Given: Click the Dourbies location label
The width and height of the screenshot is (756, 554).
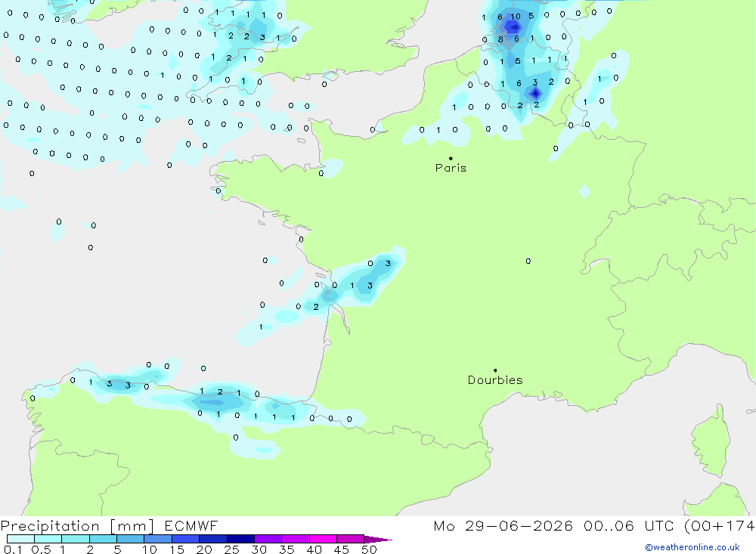Looking at the screenshot, I should (x=495, y=380).
